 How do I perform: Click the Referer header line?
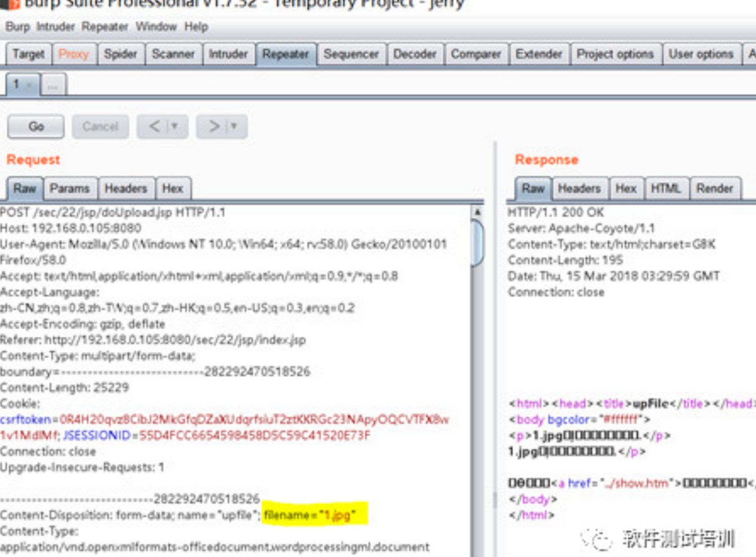(153, 340)
